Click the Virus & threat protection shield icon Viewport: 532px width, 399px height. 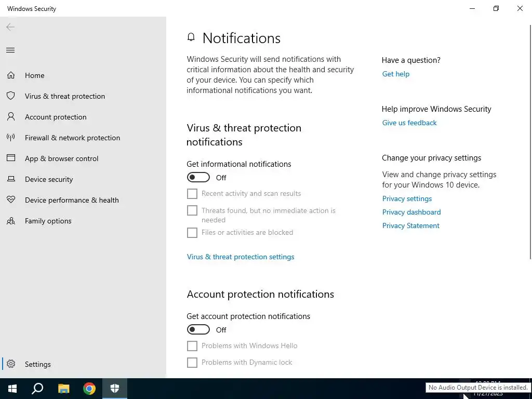11,96
